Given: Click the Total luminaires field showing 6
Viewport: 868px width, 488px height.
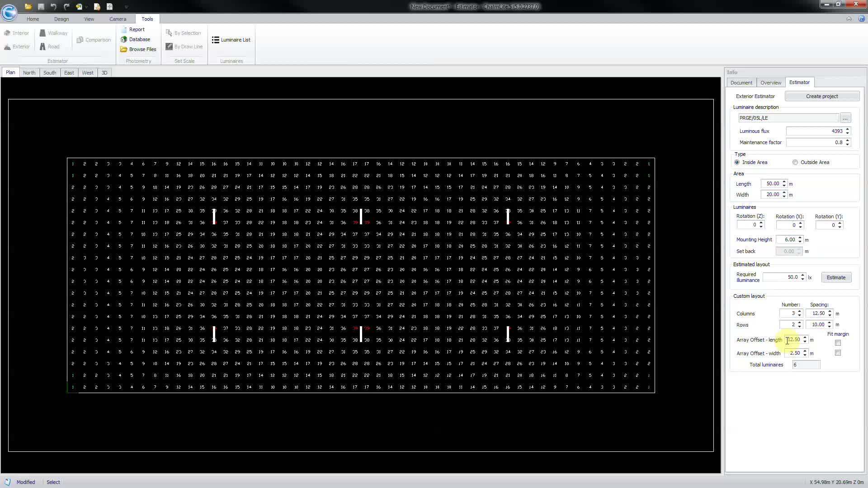Looking at the screenshot, I should pyautogui.click(x=806, y=365).
